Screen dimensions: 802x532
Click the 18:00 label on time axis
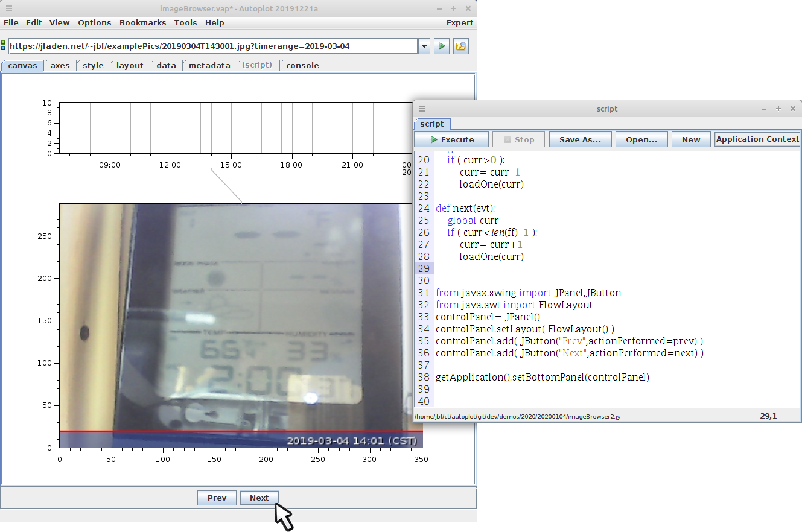292,165
